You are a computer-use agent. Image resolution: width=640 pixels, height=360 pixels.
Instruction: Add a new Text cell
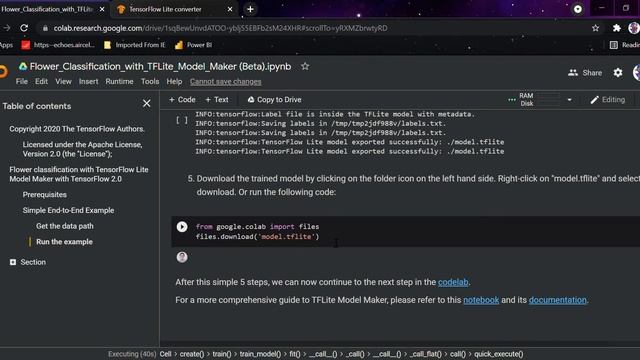point(217,100)
